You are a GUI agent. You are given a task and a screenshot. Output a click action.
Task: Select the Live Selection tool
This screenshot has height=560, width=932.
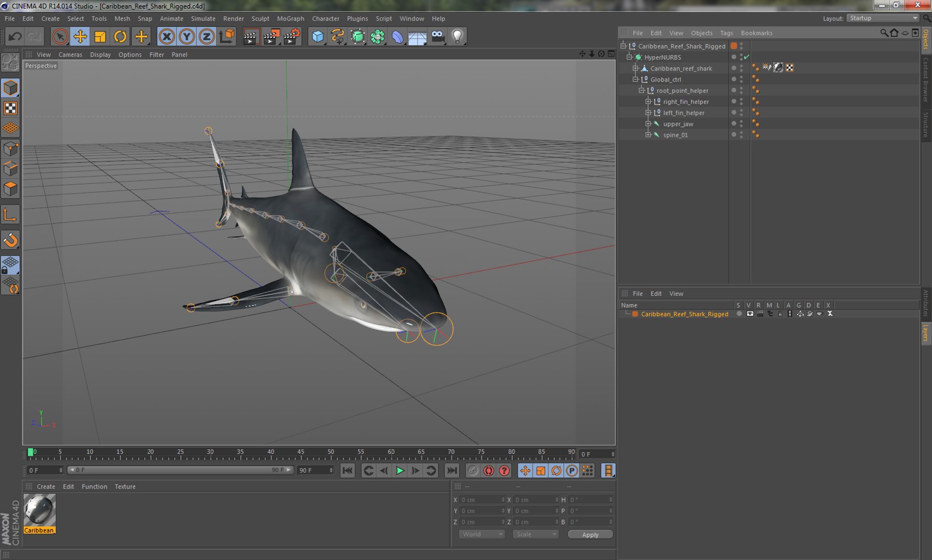click(x=60, y=36)
